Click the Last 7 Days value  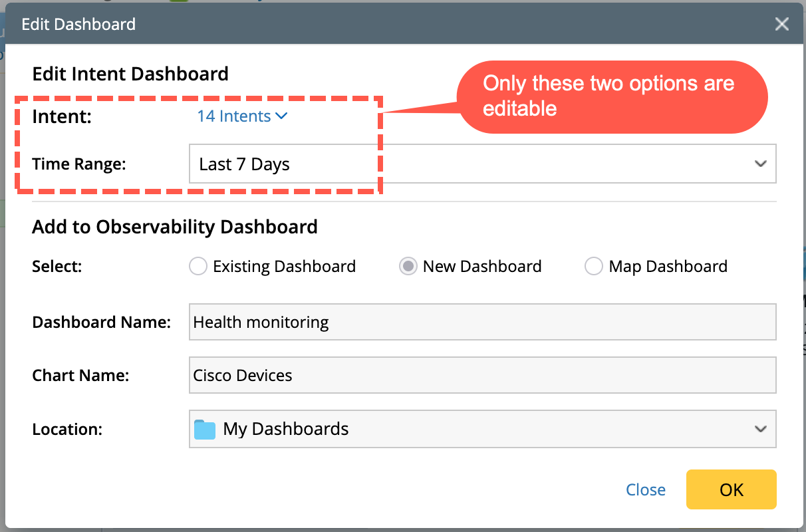pyautogui.click(x=245, y=164)
